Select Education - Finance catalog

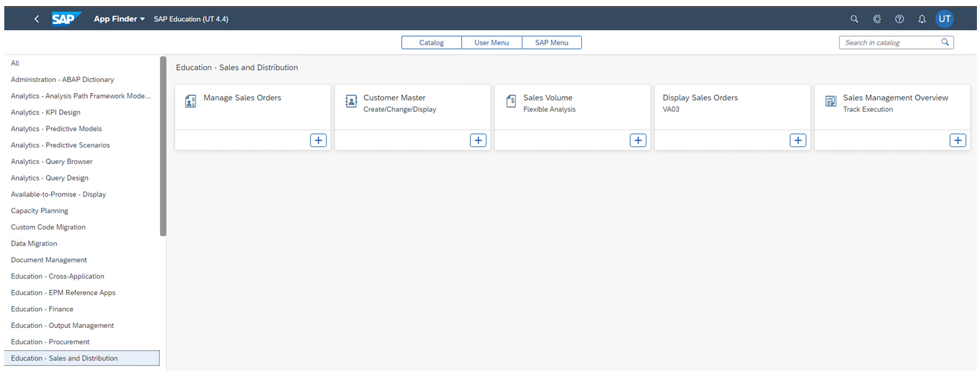pyautogui.click(x=81, y=309)
